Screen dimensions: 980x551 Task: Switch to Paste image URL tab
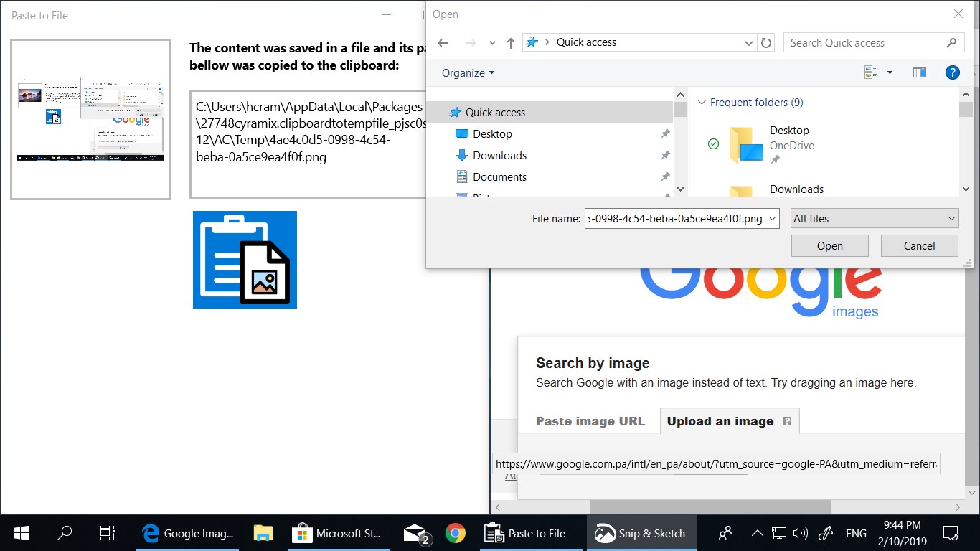pos(590,421)
